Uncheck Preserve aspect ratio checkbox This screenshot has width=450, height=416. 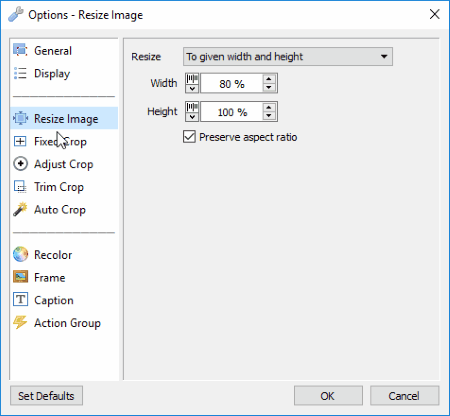189,137
